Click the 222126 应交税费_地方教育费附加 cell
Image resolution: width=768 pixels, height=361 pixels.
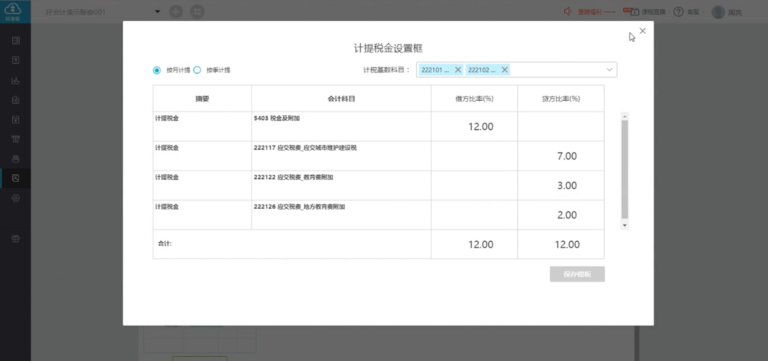341,215
